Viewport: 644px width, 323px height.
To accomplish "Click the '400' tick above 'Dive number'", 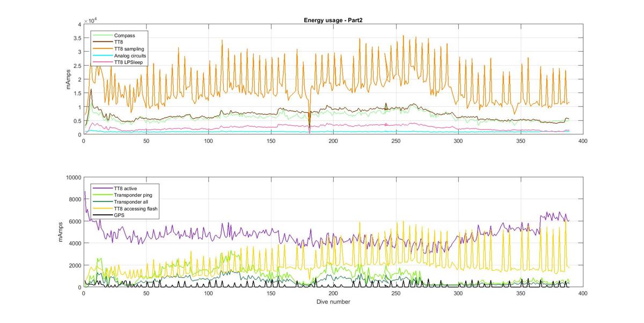I will (583, 293).
